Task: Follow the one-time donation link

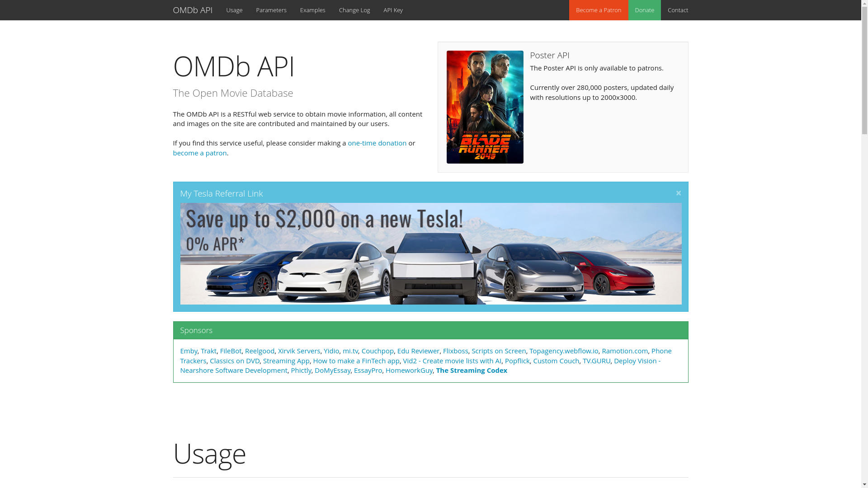Action: (377, 143)
